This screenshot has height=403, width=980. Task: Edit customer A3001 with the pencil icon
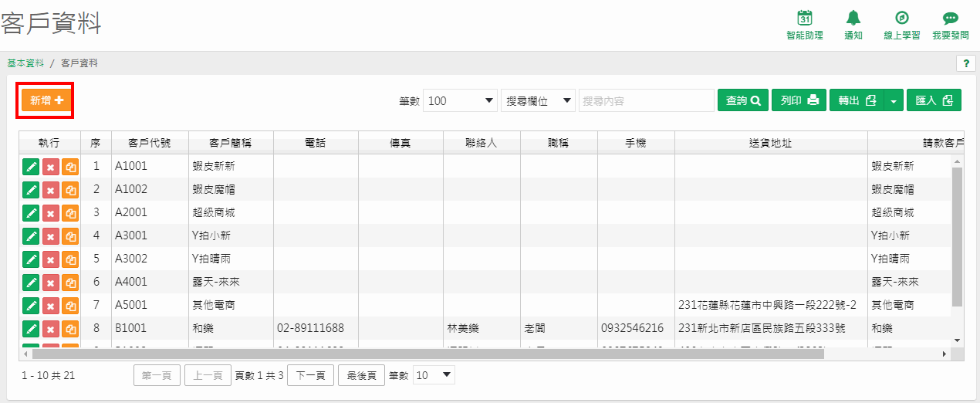31,235
